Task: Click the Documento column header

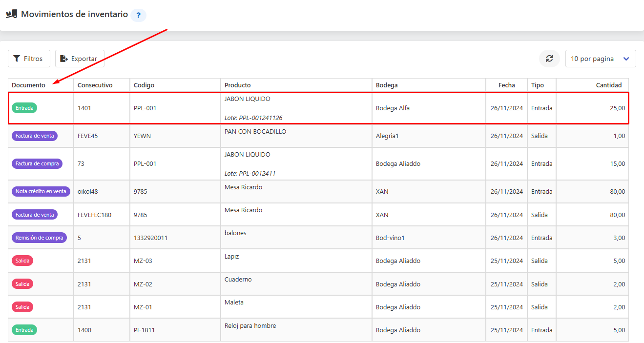Action: pos(28,85)
